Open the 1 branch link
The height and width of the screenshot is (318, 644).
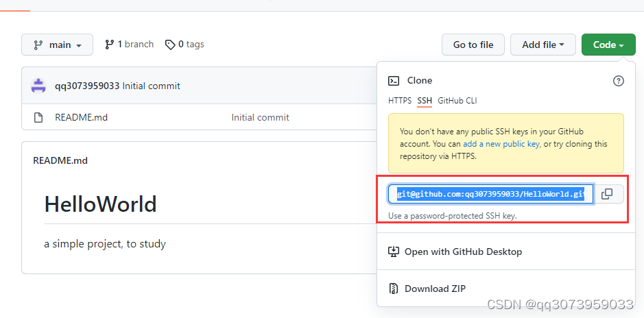(x=130, y=45)
